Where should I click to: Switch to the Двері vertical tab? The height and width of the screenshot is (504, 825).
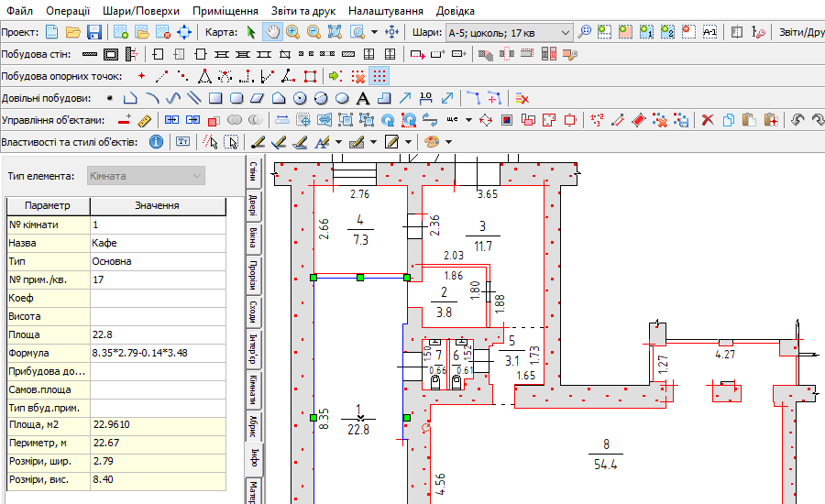(x=253, y=205)
